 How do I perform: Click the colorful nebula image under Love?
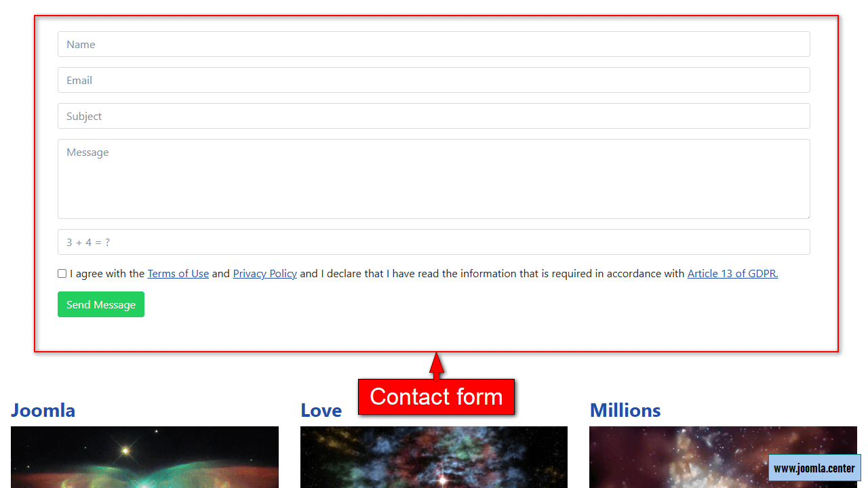tap(434, 457)
